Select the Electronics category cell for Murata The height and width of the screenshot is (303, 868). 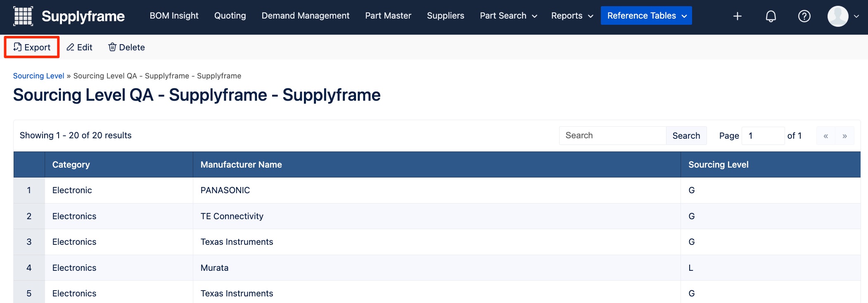119,268
